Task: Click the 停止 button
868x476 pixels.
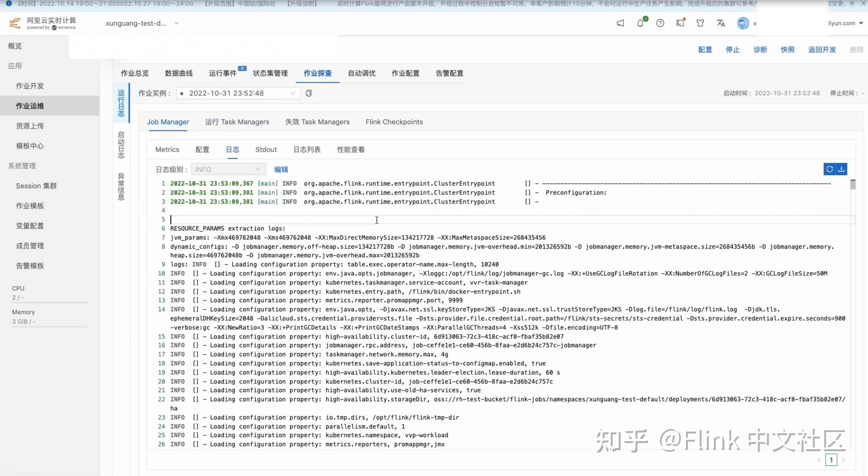Action: click(x=733, y=50)
